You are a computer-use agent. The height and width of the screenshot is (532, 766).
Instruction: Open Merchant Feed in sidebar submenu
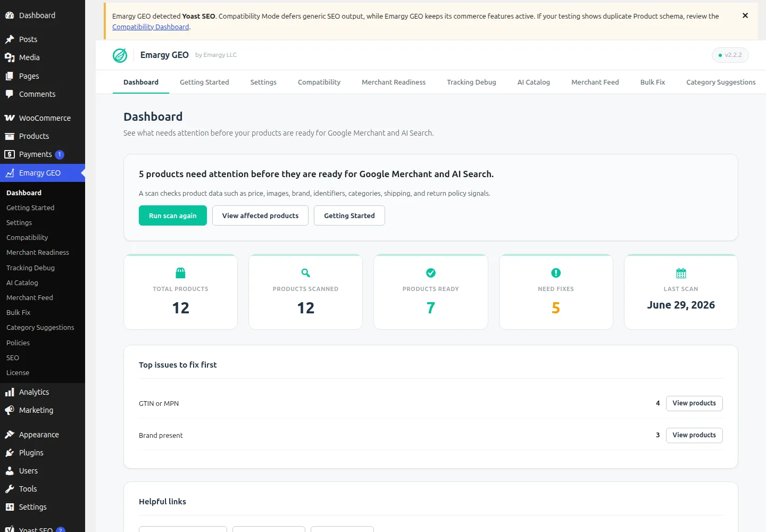click(x=30, y=297)
